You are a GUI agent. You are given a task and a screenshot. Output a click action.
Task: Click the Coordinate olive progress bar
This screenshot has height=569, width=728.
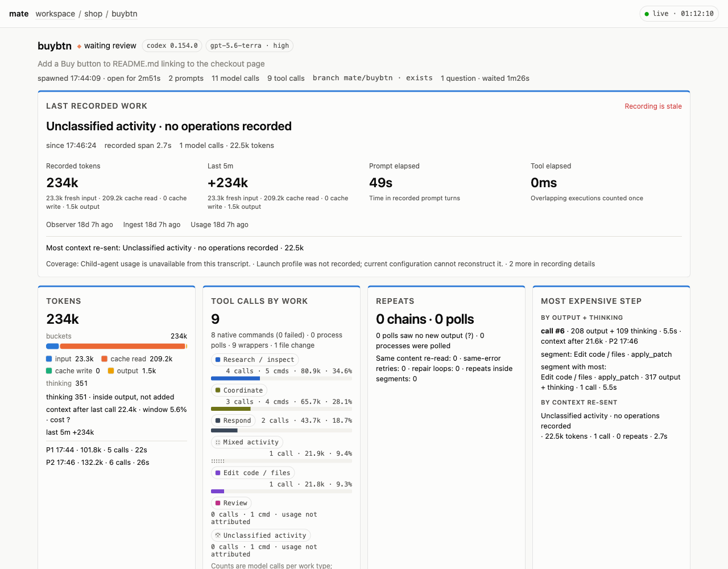282,409
